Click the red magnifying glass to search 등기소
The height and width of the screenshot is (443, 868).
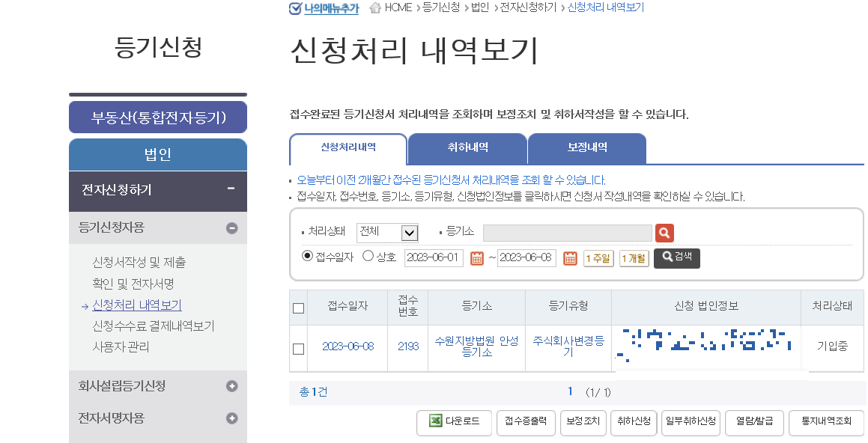pos(664,232)
